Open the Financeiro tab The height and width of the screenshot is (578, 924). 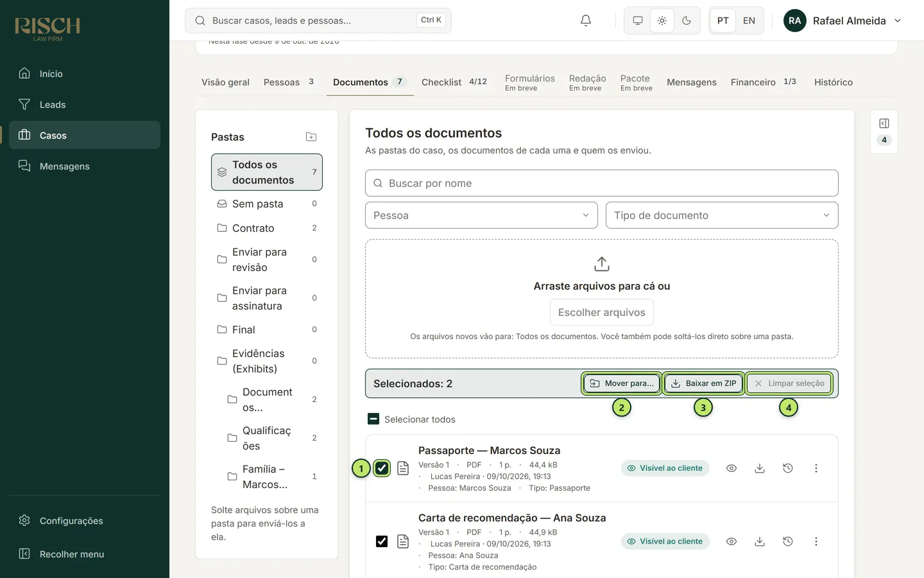pos(764,82)
